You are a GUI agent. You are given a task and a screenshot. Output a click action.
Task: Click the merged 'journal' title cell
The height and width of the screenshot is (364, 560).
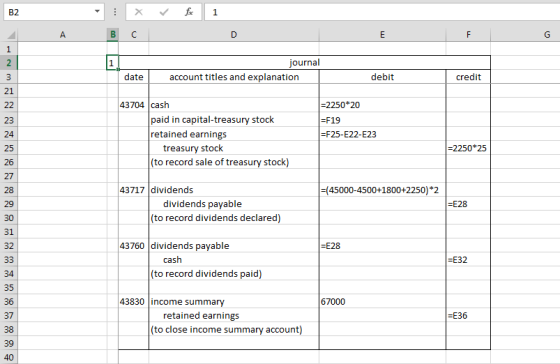coord(304,63)
